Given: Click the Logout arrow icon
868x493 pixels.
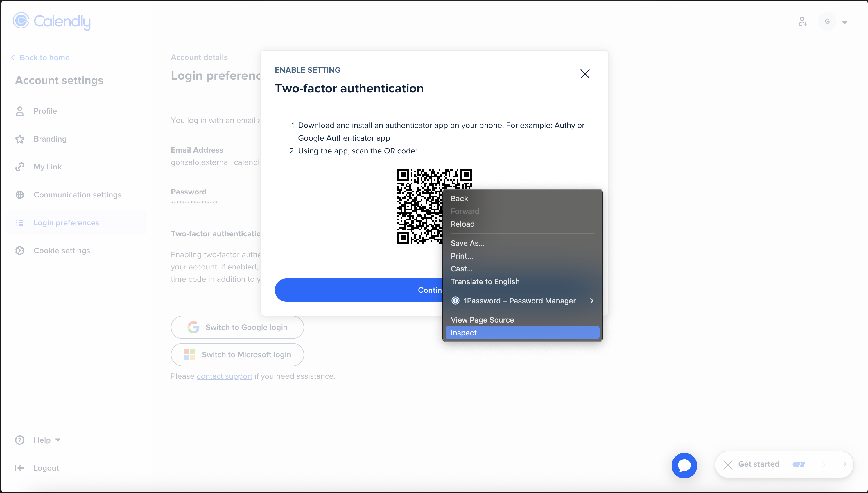Looking at the screenshot, I should (20, 468).
